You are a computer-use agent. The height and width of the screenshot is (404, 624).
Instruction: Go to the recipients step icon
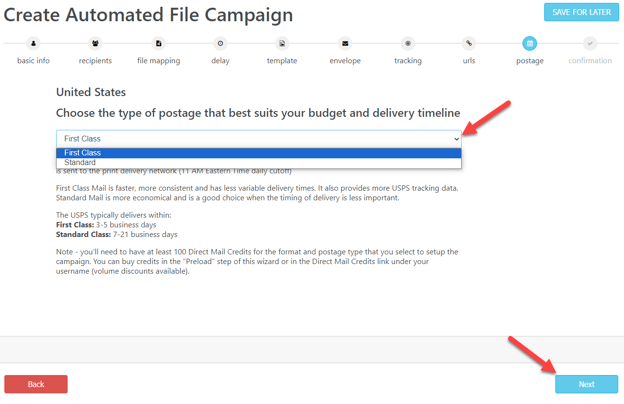point(95,43)
